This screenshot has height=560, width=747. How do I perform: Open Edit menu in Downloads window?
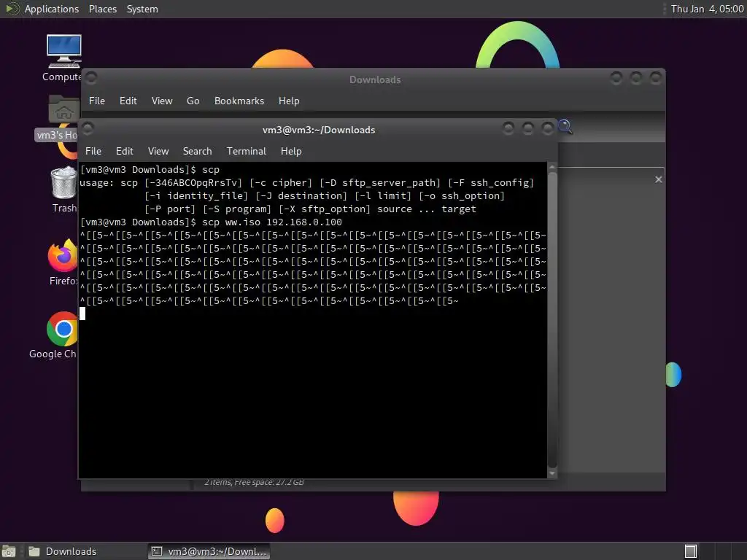(128, 101)
